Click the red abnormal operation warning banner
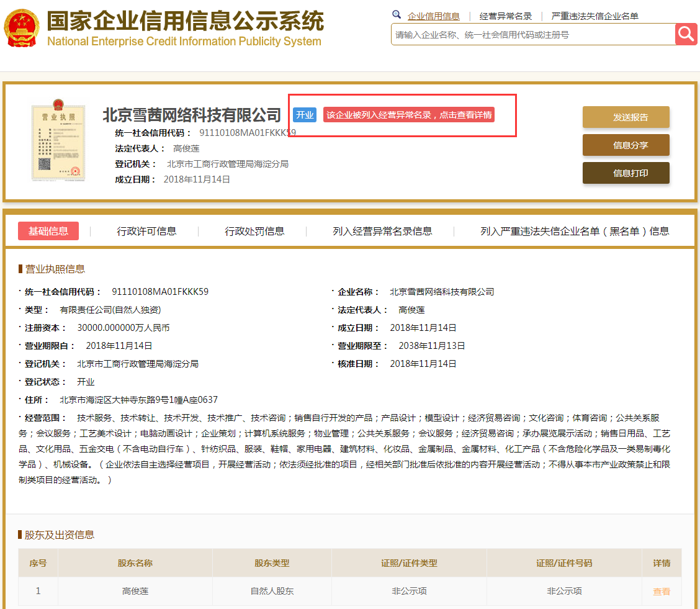 pyautogui.click(x=409, y=115)
